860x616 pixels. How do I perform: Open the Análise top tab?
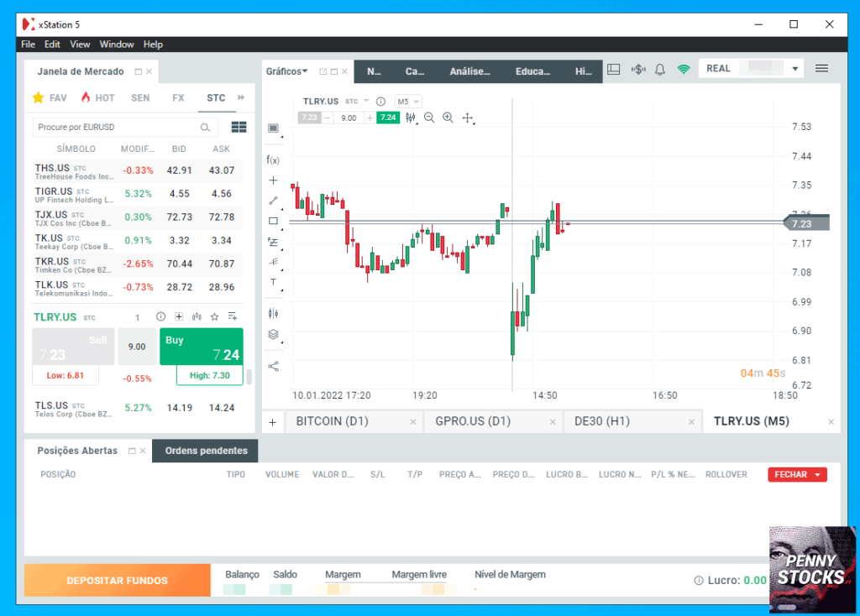(x=470, y=71)
